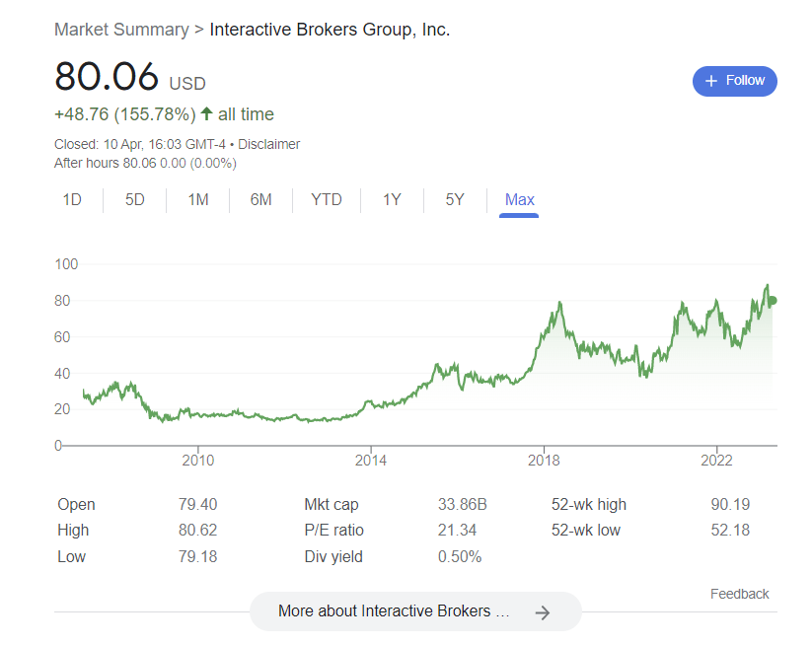This screenshot has width=812, height=645.
Task: Switch chart to 1Y range
Action: [x=392, y=200]
